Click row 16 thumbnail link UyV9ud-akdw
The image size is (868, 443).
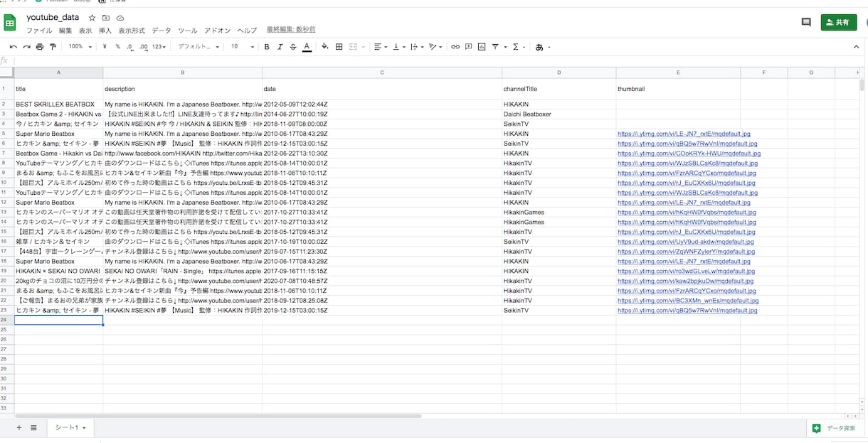685,242
